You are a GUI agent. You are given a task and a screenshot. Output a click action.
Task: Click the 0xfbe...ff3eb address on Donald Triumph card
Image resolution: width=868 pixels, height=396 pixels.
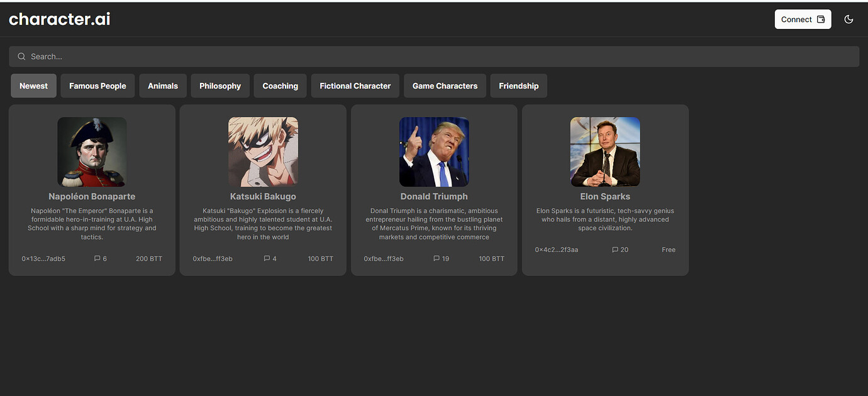click(x=384, y=258)
